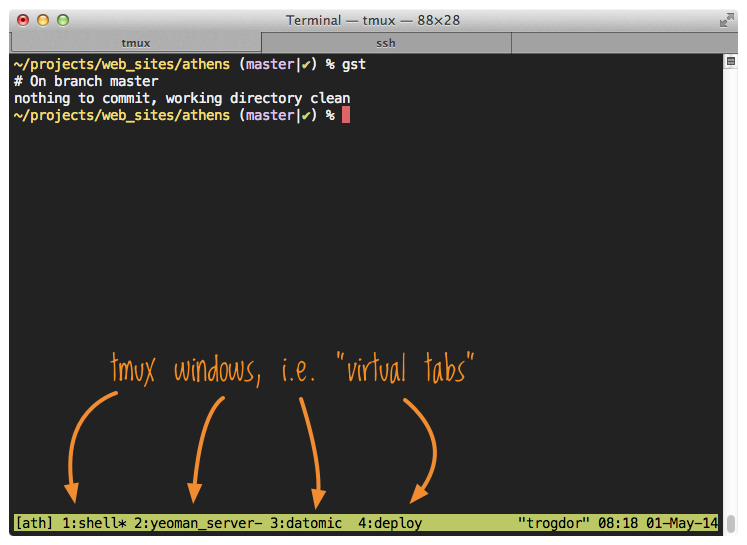Click the "# On branch master" output line

coord(86,81)
